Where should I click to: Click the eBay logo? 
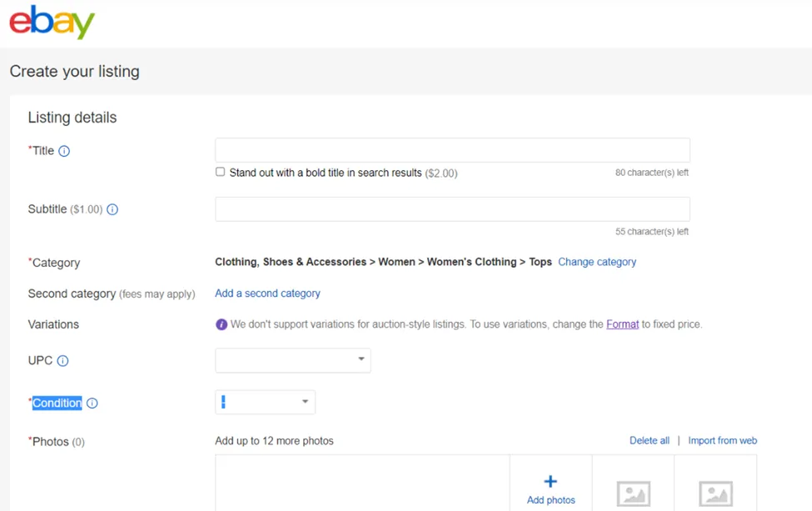tap(52, 23)
